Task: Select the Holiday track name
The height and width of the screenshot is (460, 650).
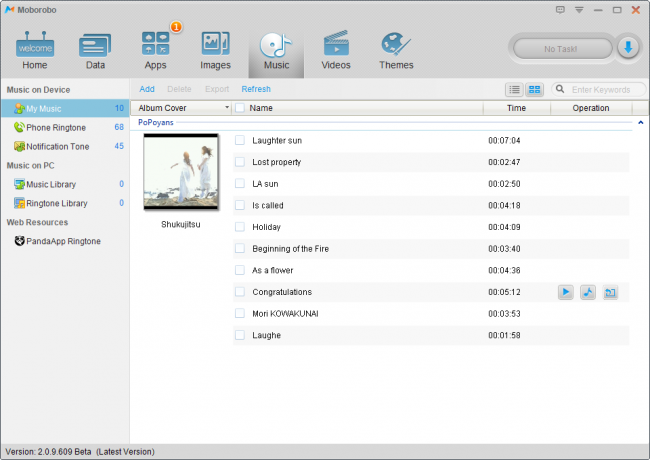Action: pyautogui.click(x=267, y=227)
